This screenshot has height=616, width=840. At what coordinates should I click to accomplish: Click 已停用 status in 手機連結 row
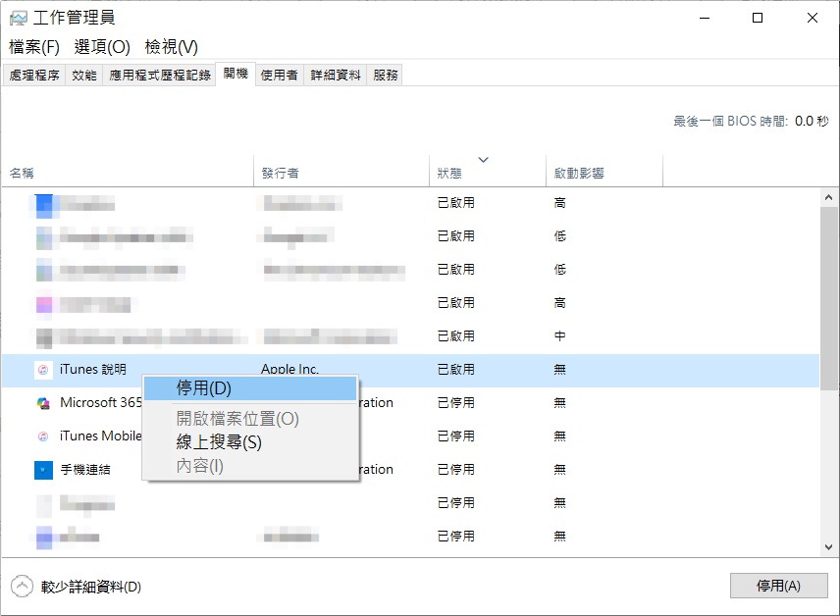456,470
